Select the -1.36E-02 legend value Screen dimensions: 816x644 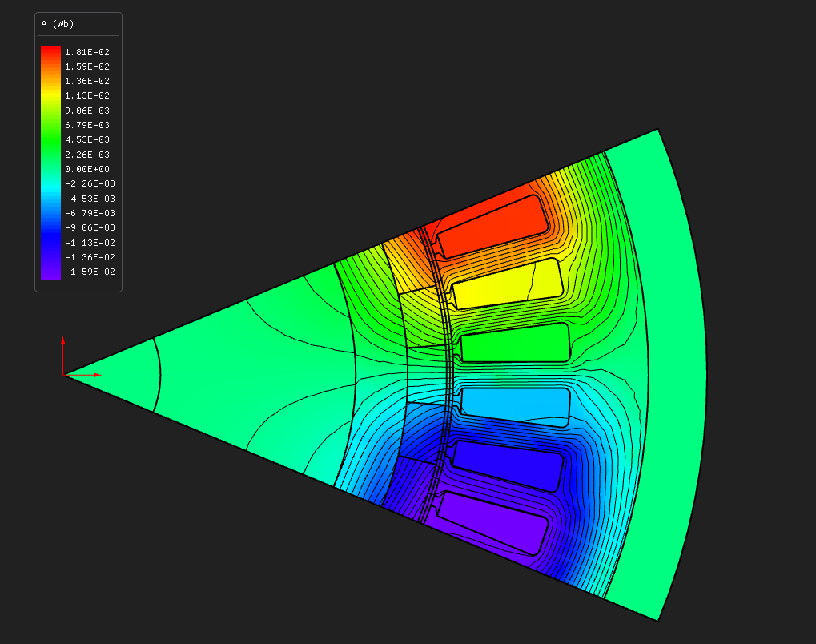pos(90,257)
